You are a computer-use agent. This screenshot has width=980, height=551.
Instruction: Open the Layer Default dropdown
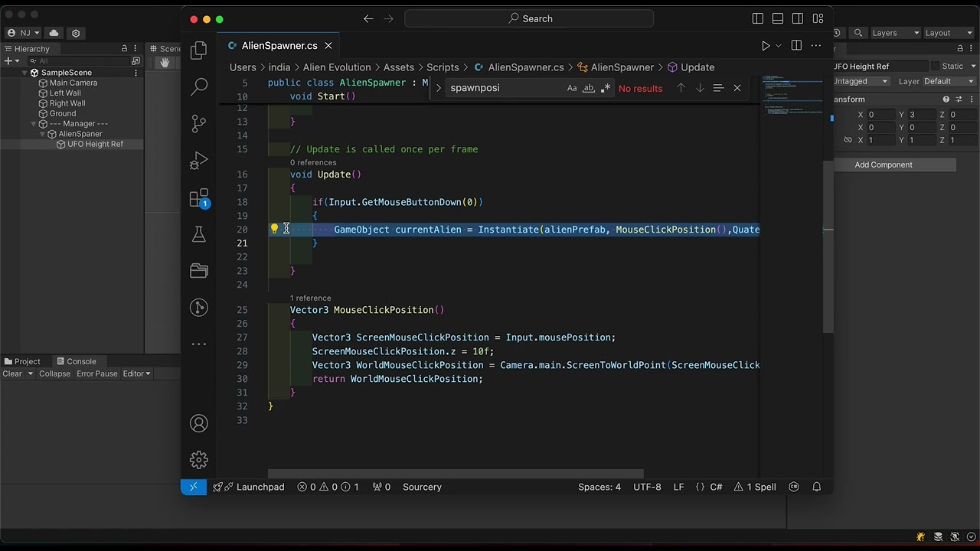click(949, 81)
